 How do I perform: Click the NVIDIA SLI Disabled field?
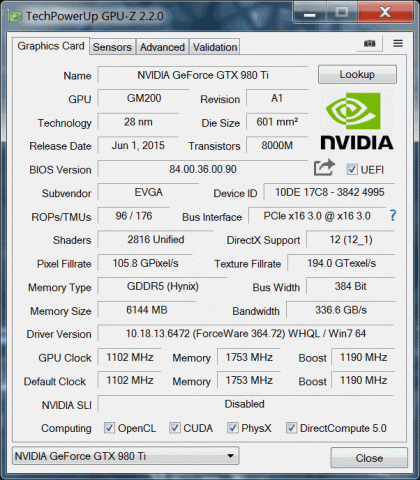pos(246,404)
